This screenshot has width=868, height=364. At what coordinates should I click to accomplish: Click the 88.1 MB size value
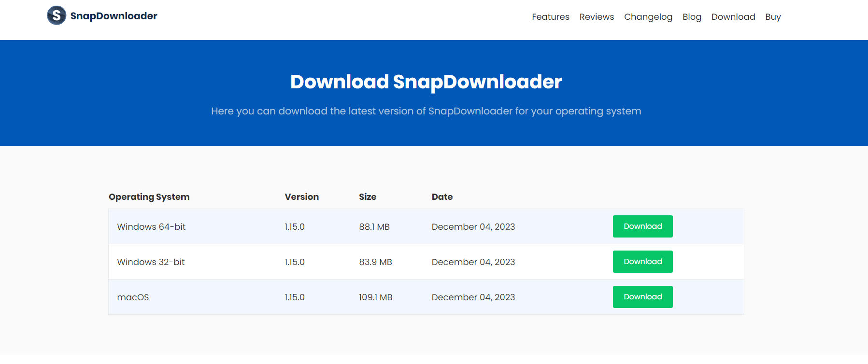click(374, 227)
